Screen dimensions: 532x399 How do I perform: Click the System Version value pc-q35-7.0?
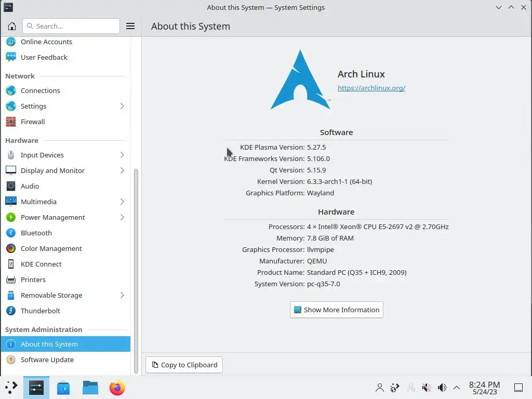[323, 284]
